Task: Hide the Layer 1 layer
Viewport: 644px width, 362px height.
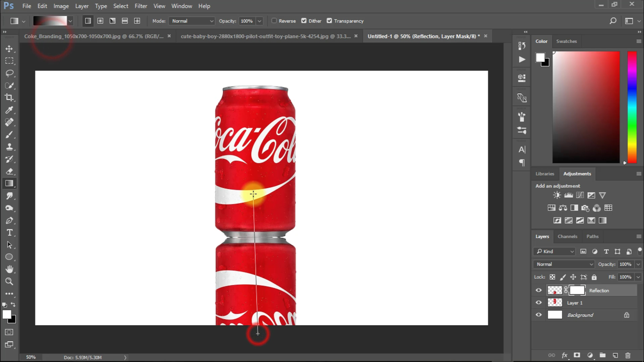Action: point(539,303)
